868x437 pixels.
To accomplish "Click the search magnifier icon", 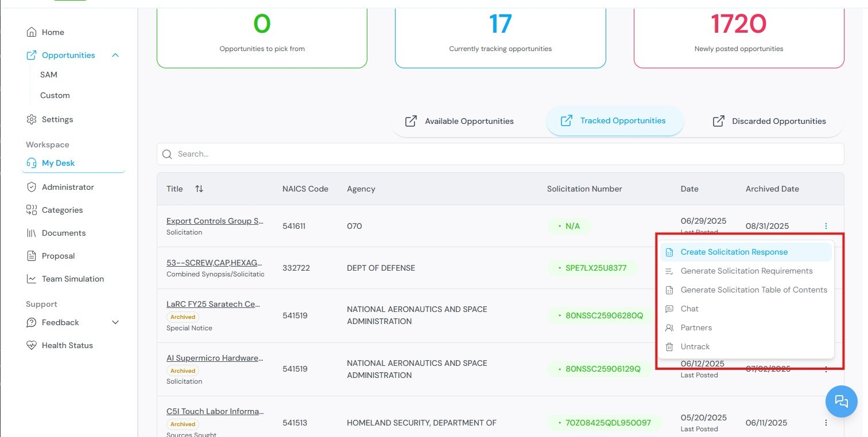I will pos(168,154).
